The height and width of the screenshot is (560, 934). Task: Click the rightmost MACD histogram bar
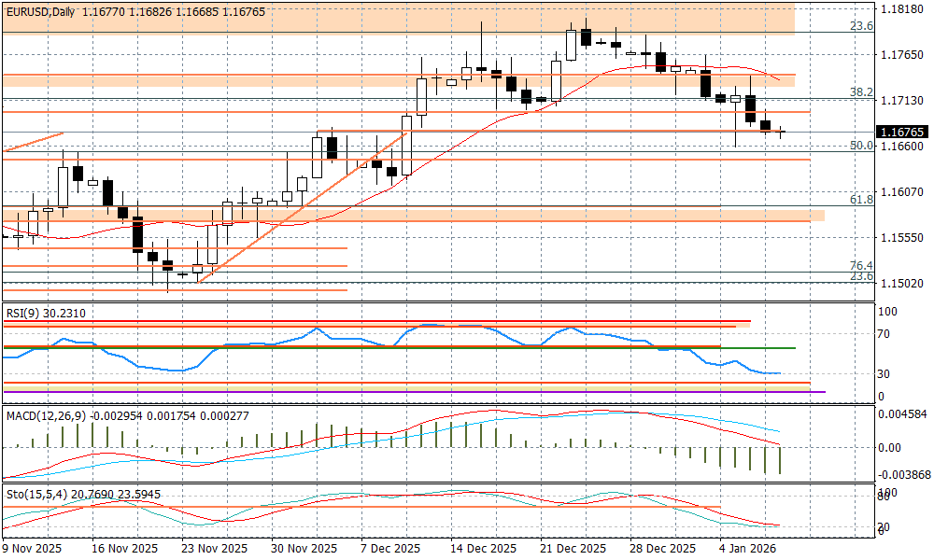click(779, 460)
